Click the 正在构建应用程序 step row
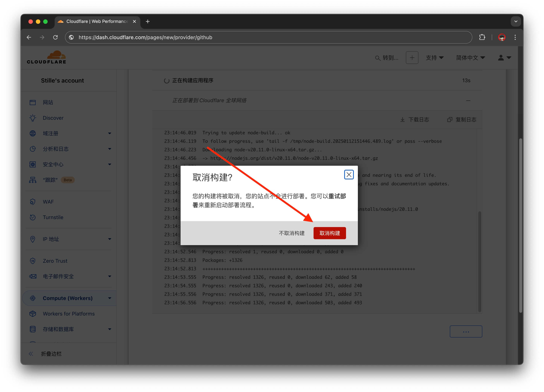Screen dimensions: 544x392 tap(317, 81)
